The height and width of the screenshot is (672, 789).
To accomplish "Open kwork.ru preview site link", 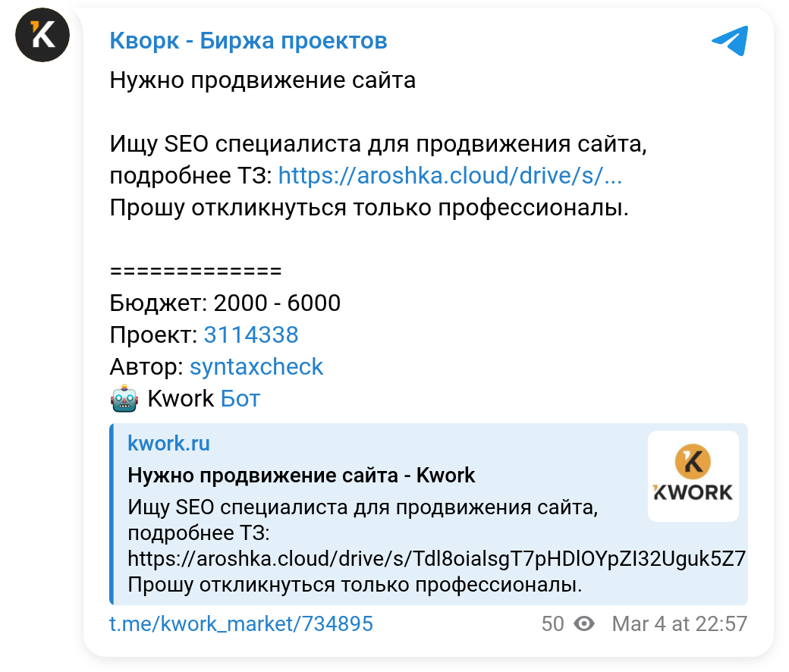I will tap(168, 444).
